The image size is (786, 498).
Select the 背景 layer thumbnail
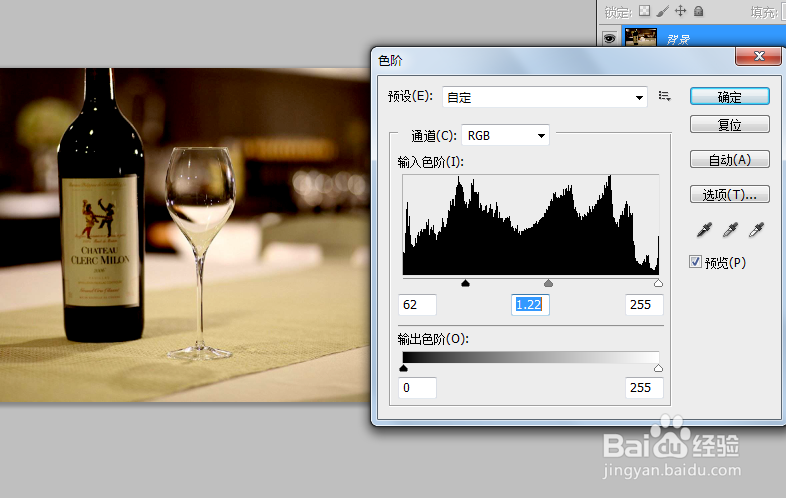point(641,37)
